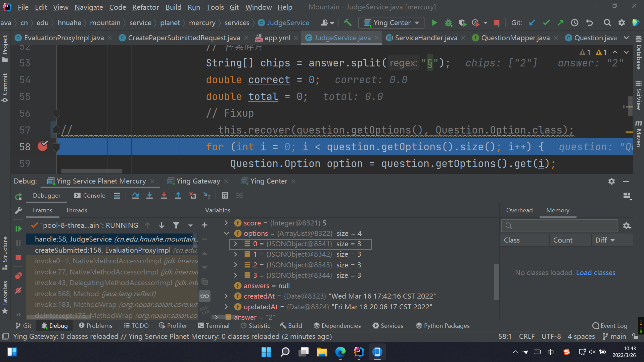Image resolution: width=644 pixels, height=362 pixels.
Task: Filter frames using the funnel icon
Action: tap(176, 225)
